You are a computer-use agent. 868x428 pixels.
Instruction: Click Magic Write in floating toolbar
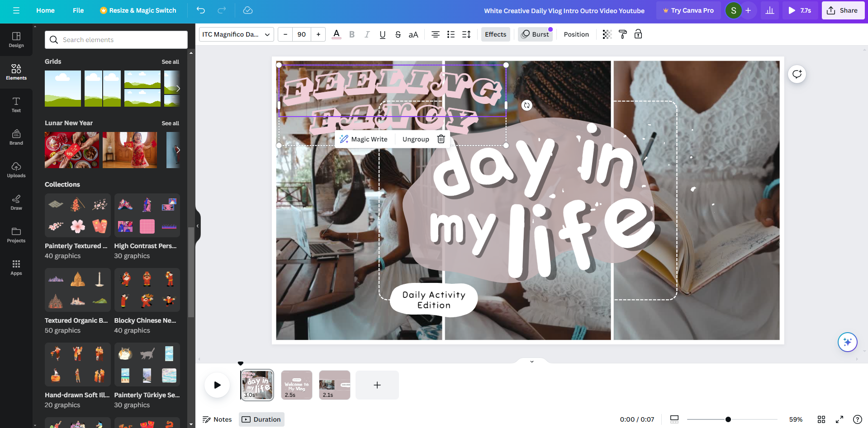[x=364, y=139]
